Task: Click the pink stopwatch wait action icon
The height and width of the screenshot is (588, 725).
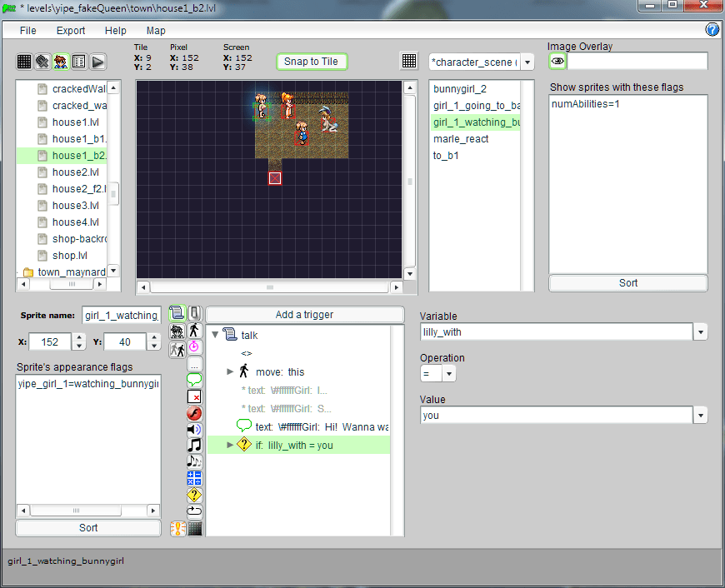Action: coord(194,346)
